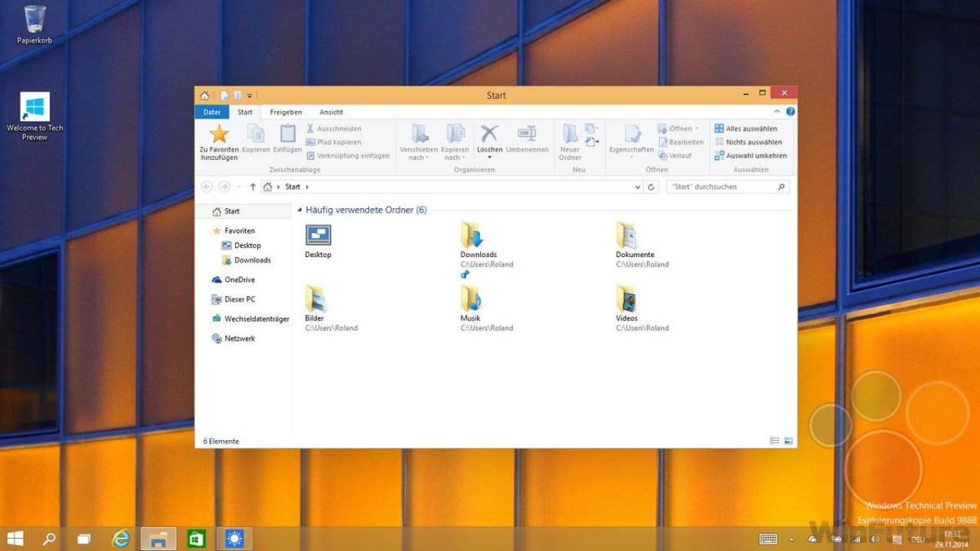Select the Downloads folder in content pane
980x551 pixels.
[472, 235]
